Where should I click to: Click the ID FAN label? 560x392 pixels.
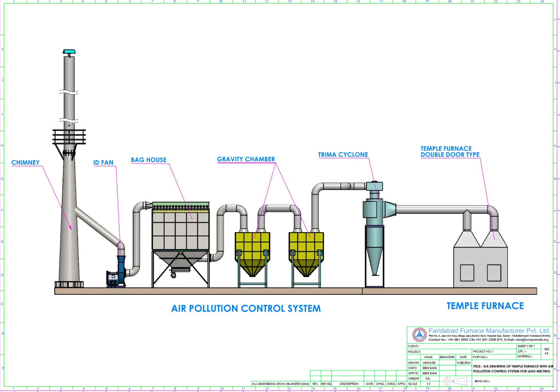coord(103,162)
